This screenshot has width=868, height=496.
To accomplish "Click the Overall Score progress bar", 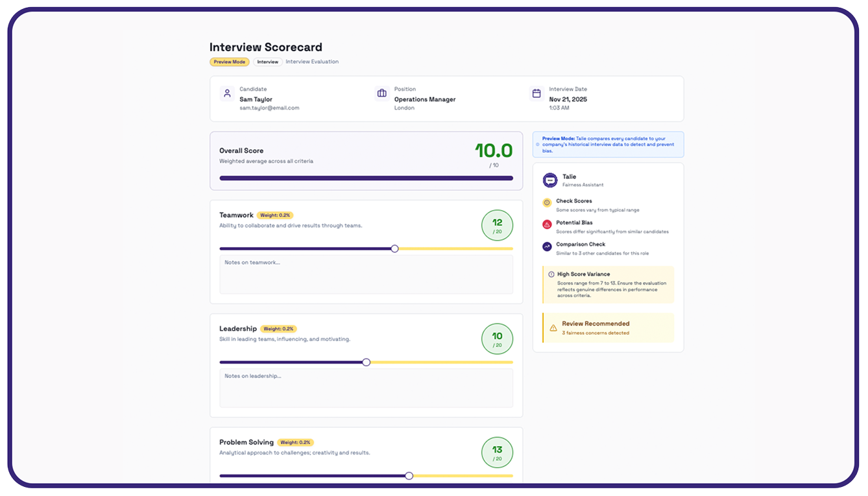I will coord(366,178).
